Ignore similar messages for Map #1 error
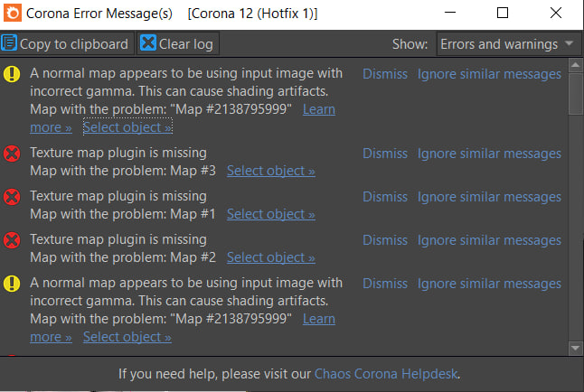 [489, 197]
